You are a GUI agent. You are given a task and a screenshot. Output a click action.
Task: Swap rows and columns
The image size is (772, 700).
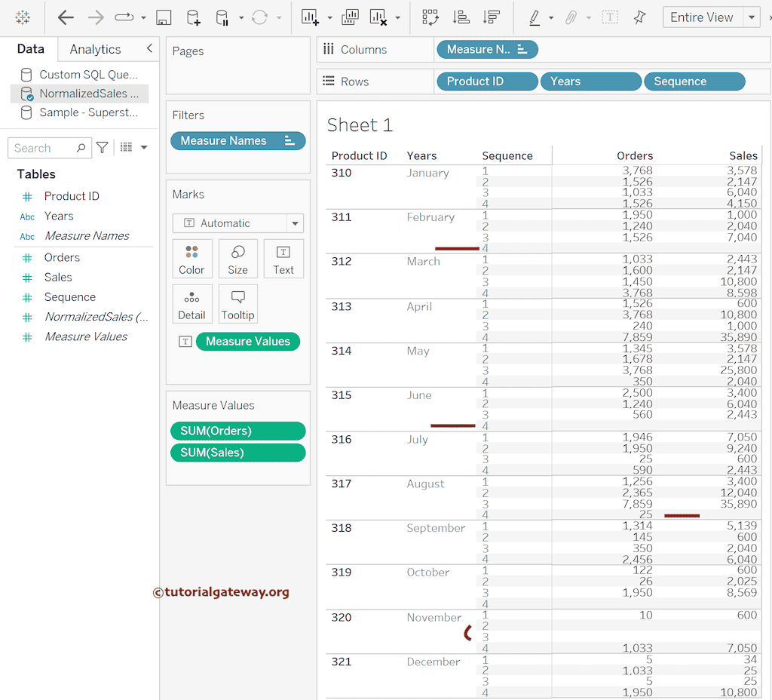pyautogui.click(x=430, y=17)
